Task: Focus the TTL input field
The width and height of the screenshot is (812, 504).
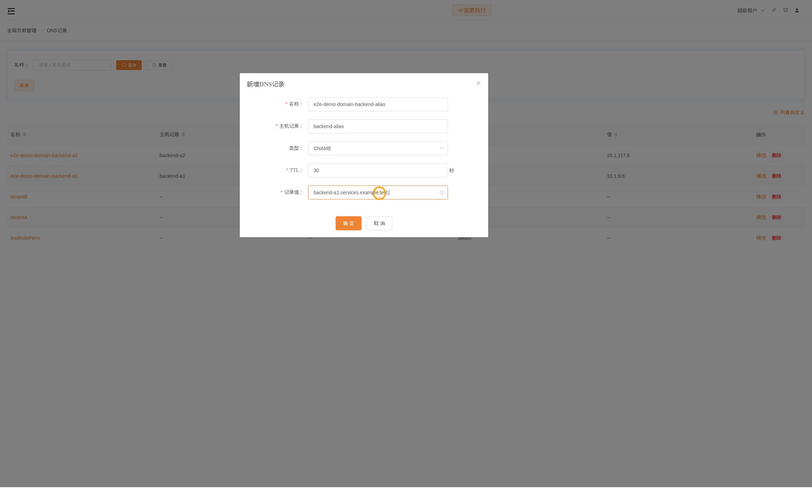Action: coord(378,170)
